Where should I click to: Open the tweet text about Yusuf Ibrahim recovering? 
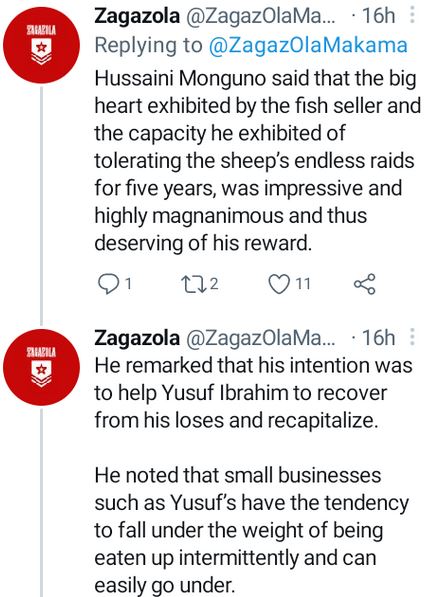[x=253, y=393]
